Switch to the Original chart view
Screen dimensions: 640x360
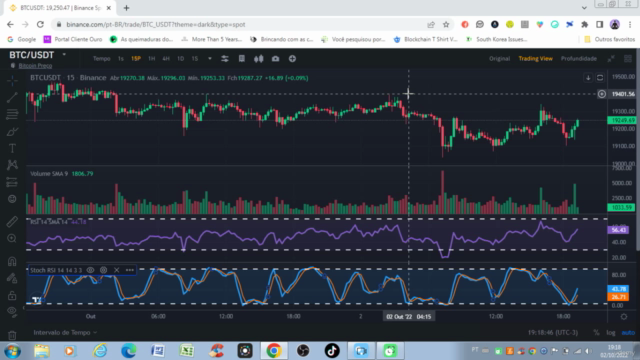pos(500,59)
